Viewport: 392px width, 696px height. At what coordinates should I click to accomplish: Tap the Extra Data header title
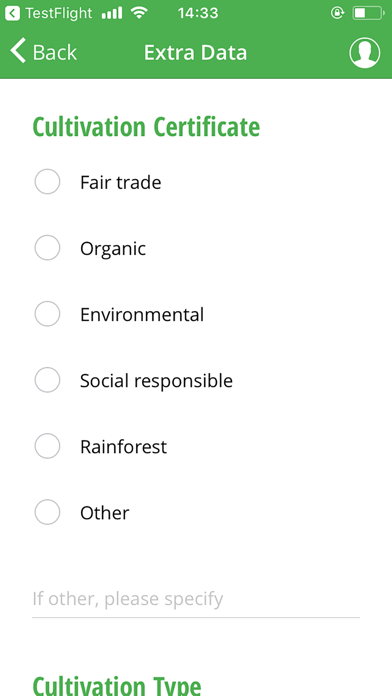195,53
